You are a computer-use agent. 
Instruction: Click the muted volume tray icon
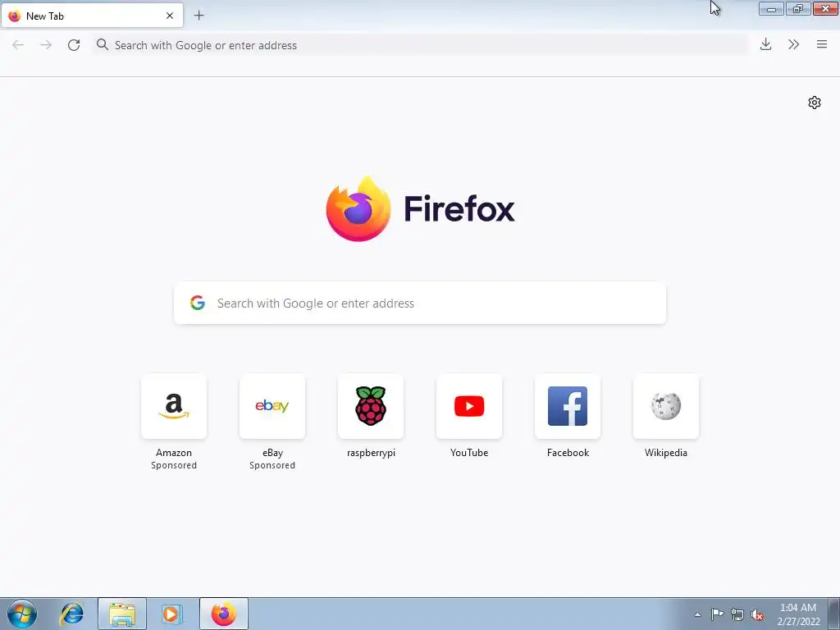click(x=757, y=614)
